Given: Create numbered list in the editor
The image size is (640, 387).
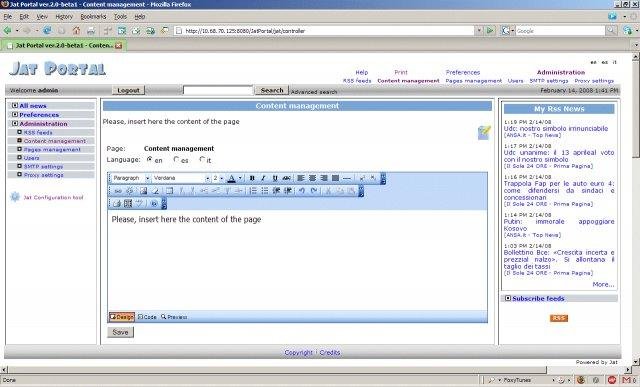Looking at the screenshot, I should (253, 191).
